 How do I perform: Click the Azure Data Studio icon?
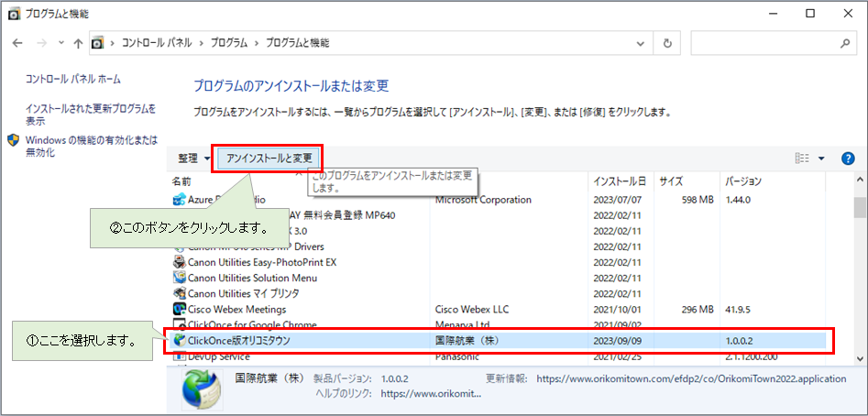(179, 200)
